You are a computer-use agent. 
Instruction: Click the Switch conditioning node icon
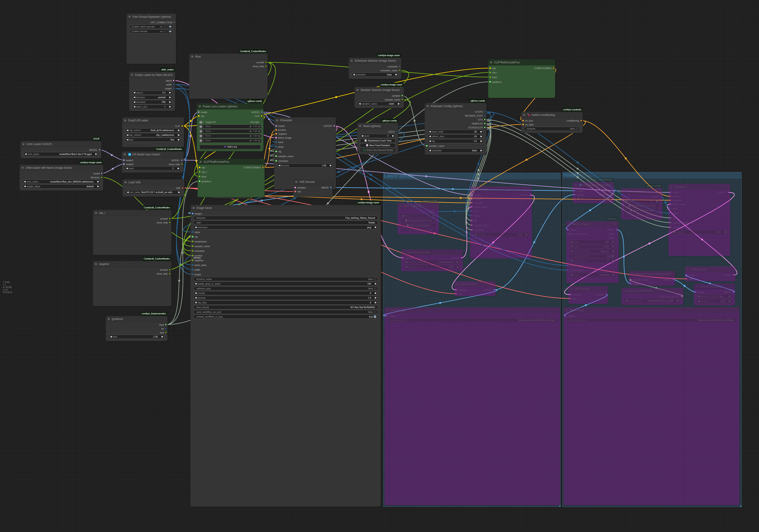tap(529, 115)
